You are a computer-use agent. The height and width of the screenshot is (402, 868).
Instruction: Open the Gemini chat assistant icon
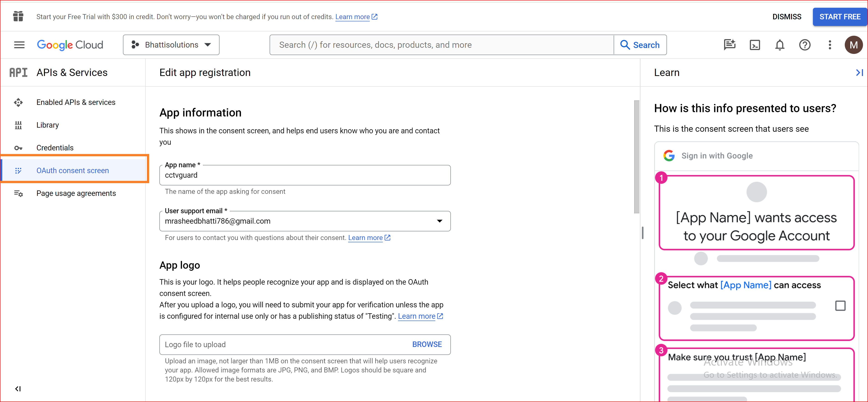(730, 45)
